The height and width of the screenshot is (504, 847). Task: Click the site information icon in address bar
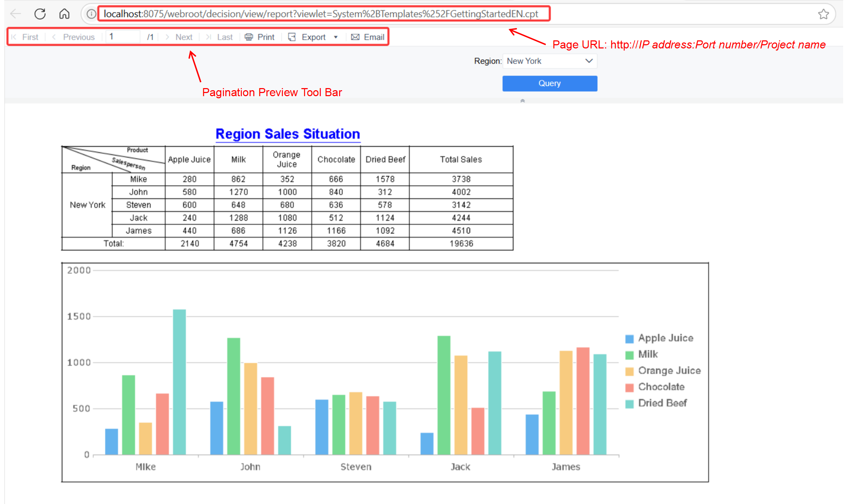(x=91, y=14)
